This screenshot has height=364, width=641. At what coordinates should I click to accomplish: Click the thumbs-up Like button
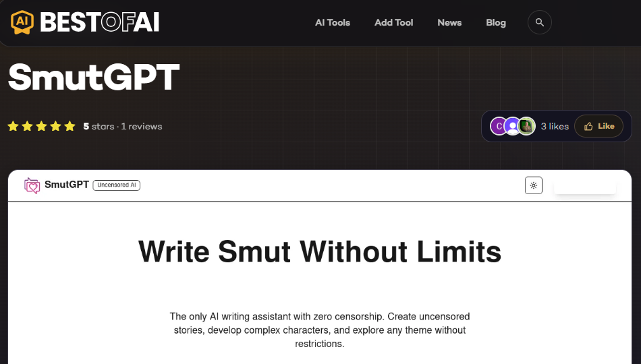coord(599,126)
